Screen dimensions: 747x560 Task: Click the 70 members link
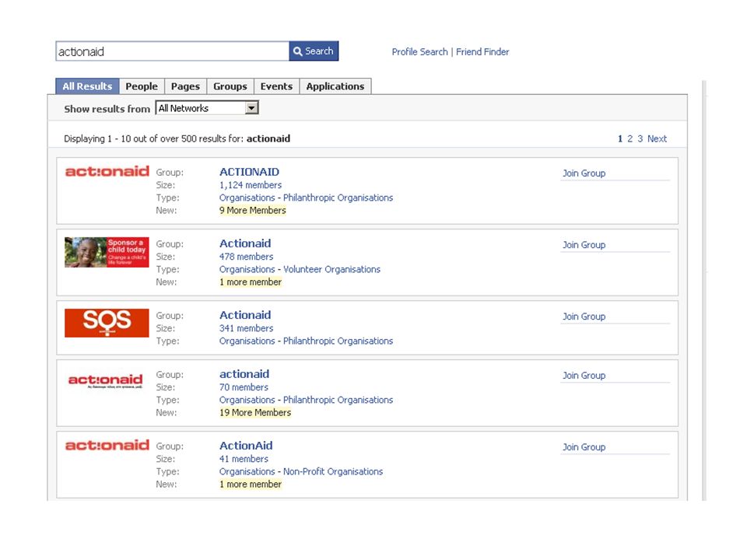[x=244, y=387]
